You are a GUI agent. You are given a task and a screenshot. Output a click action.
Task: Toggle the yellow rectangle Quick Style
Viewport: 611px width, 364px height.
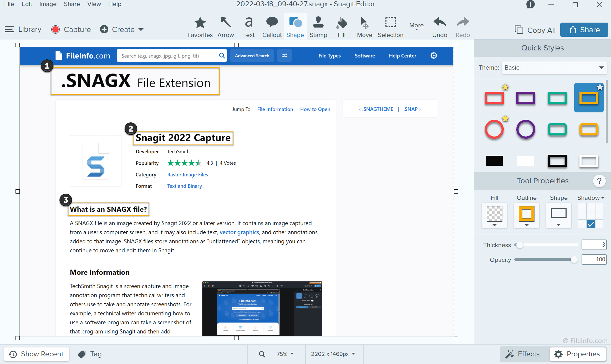point(589,97)
